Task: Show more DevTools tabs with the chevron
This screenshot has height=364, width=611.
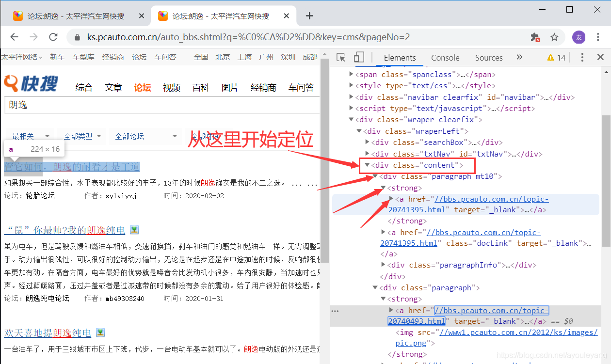Action: click(x=519, y=57)
